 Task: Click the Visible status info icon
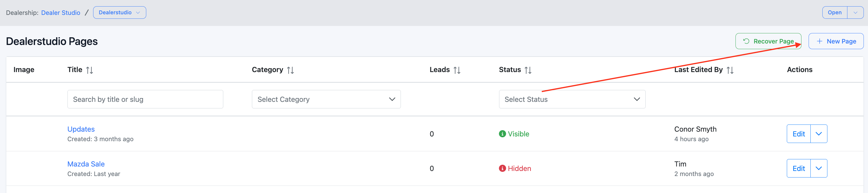point(502,134)
